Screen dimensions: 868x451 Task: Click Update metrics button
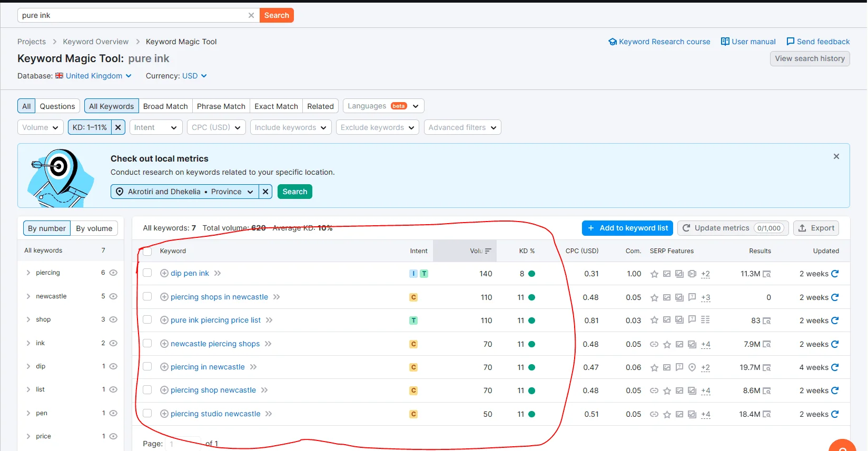(733, 228)
